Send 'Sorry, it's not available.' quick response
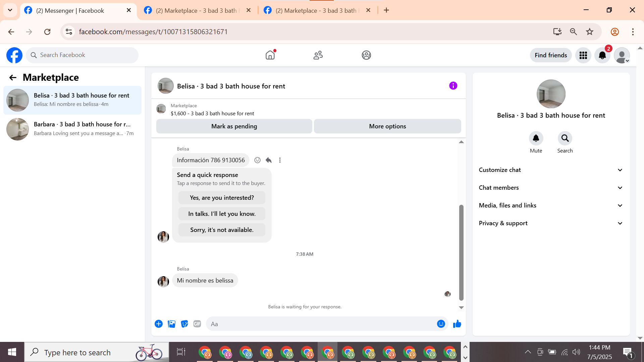This screenshot has height=362, width=644. [x=222, y=230]
